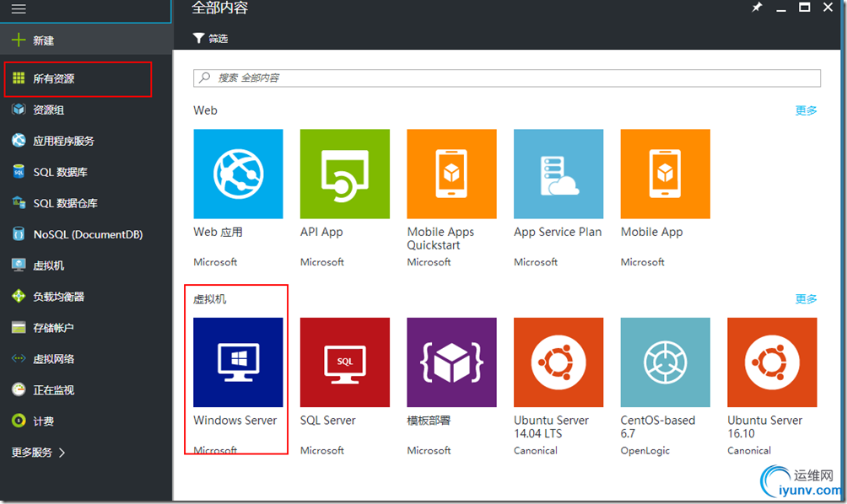Select 所有资源 menu entry label

click(53, 78)
